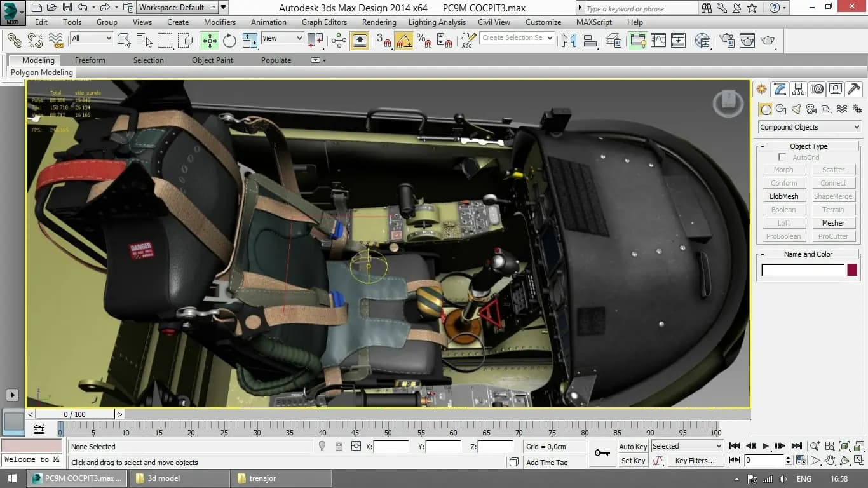Click the Align tool icon
The image size is (868, 488).
click(x=590, y=40)
